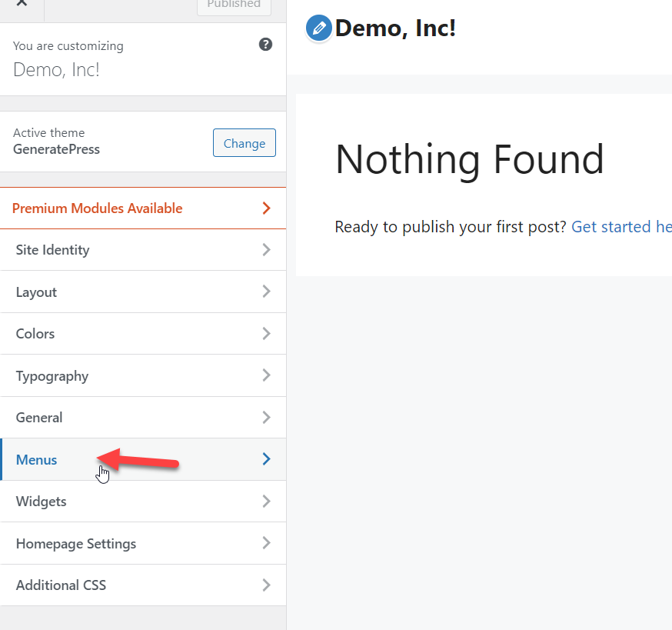This screenshot has width=672, height=630.
Task: Open the Layout section
Action: [143, 292]
